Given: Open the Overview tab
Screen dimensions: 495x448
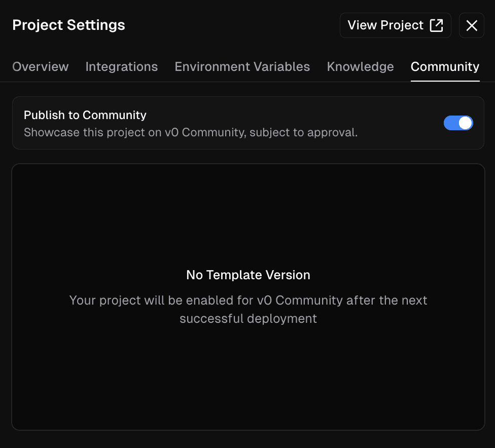Looking at the screenshot, I should 40,66.
